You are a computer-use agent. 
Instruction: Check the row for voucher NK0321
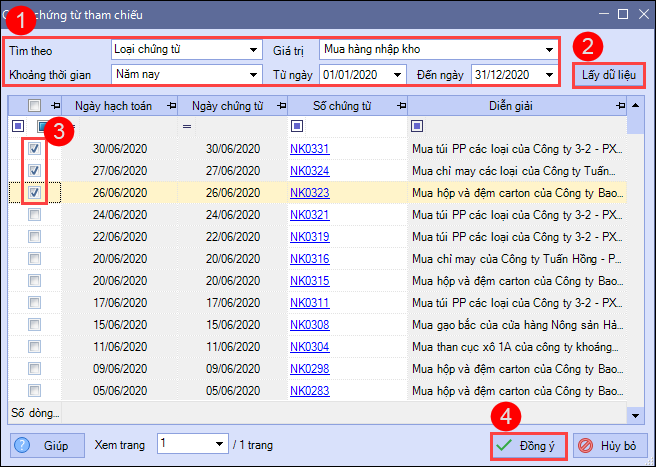[x=35, y=214]
